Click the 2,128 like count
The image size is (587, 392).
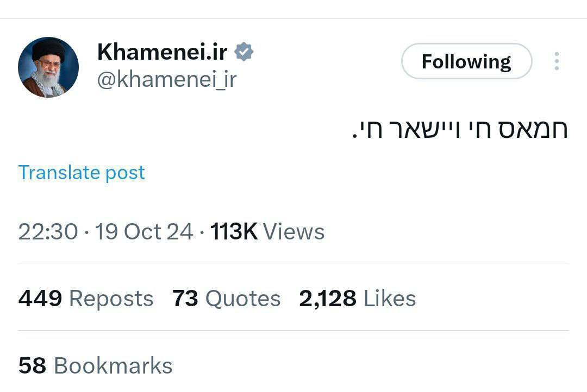(328, 299)
